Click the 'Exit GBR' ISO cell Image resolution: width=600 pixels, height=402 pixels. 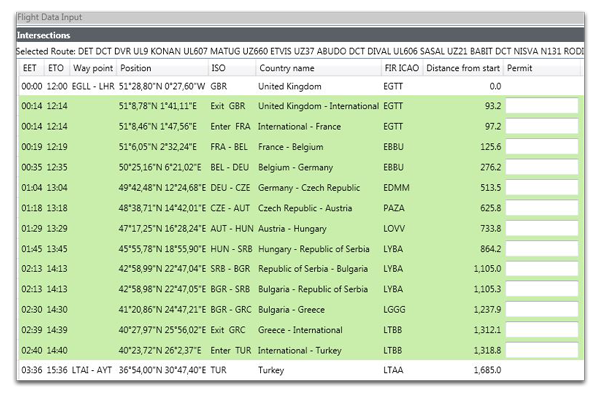pos(228,106)
